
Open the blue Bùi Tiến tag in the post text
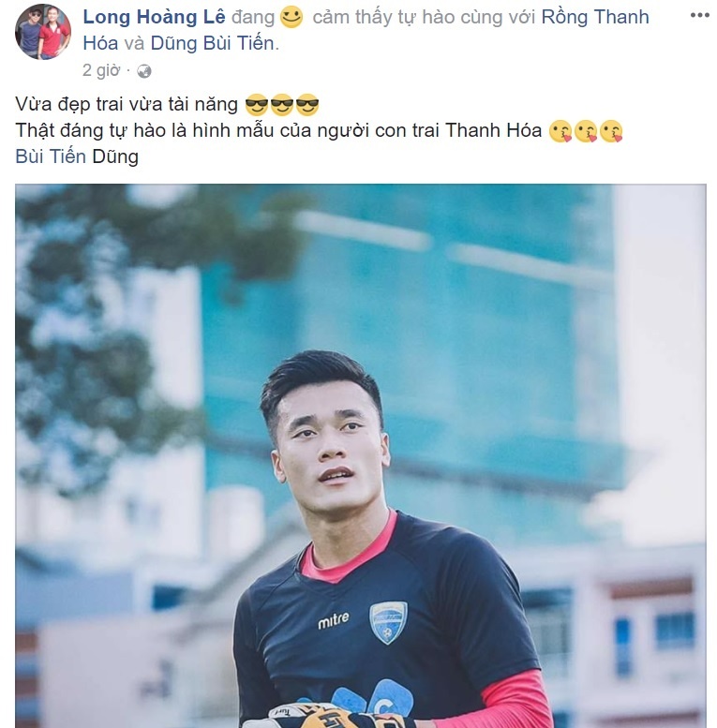point(51,156)
